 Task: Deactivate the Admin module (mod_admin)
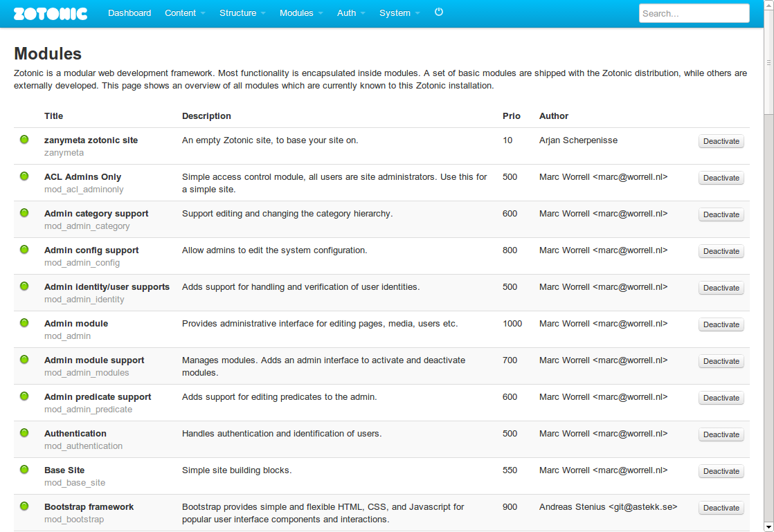pyautogui.click(x=721, y=324)
